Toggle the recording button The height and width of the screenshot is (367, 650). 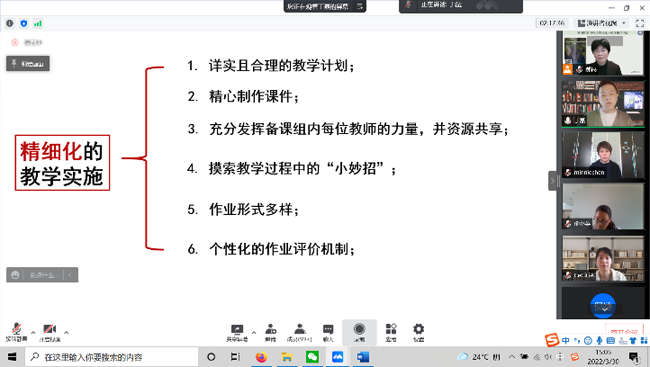[x=359, y=332]
